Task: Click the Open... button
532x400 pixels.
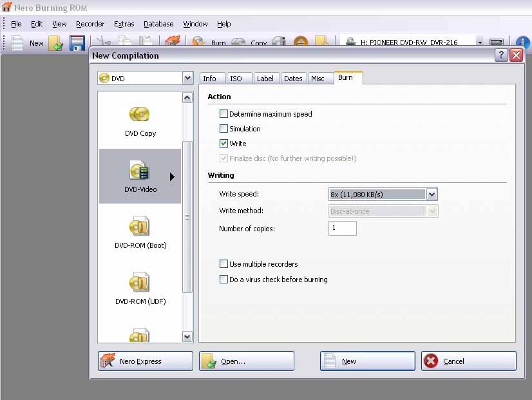Action: pos(246,361)
